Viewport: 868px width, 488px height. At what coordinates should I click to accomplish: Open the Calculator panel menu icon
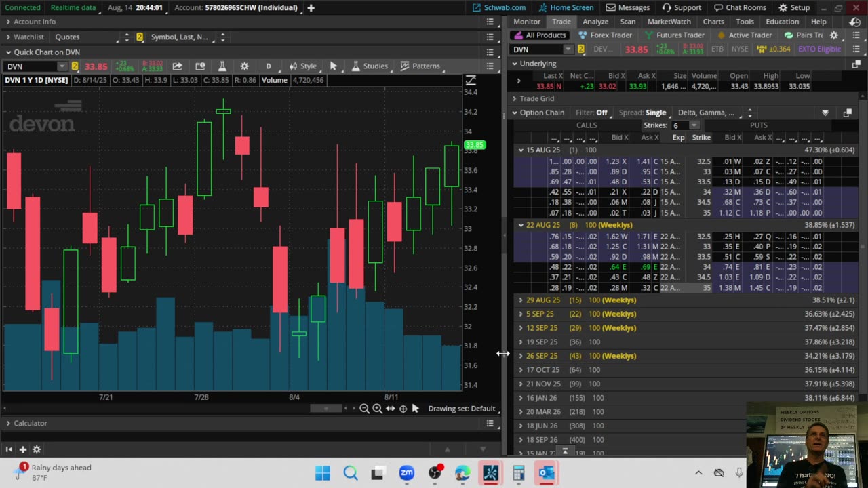490,423
